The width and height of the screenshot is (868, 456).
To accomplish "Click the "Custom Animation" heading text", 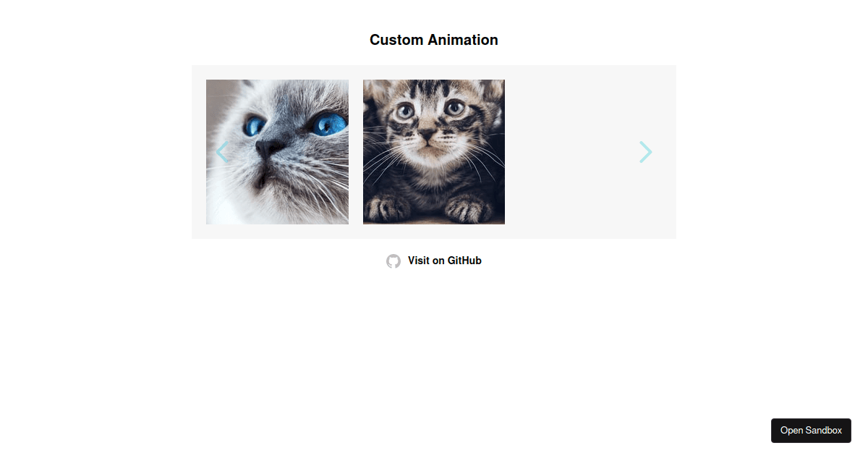I will tap(434, 40).
